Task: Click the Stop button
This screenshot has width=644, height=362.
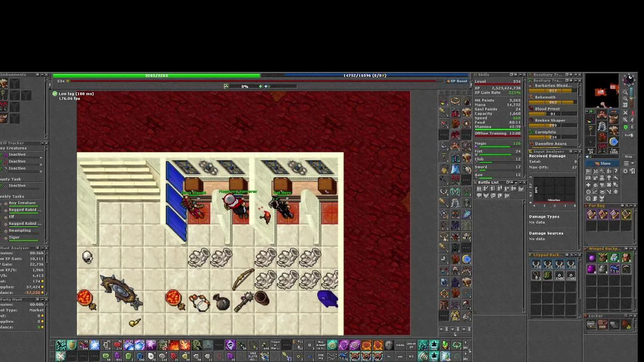Action: point(628,156)
